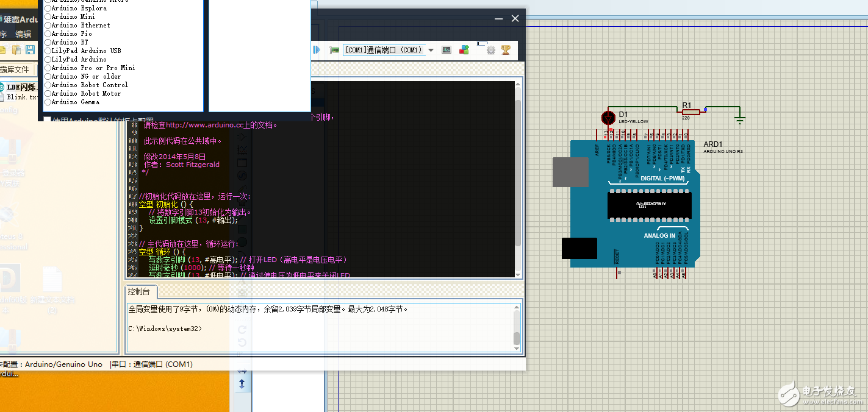
Task: Click the ATmega chip on Arduino board
Action: coord(650,205)
